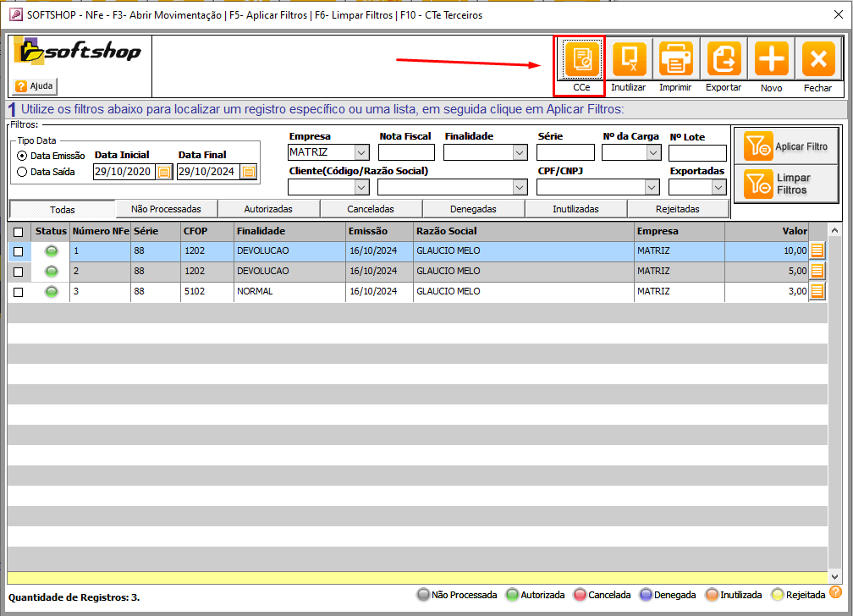853x616 pixels.
Task: Close the screen with Fechar icon
Action: (x=817, y=59)
